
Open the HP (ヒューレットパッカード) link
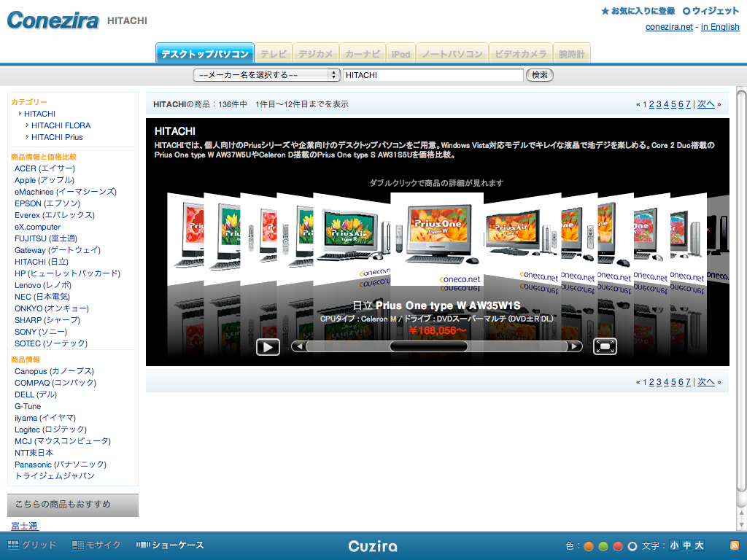point(67,273)
